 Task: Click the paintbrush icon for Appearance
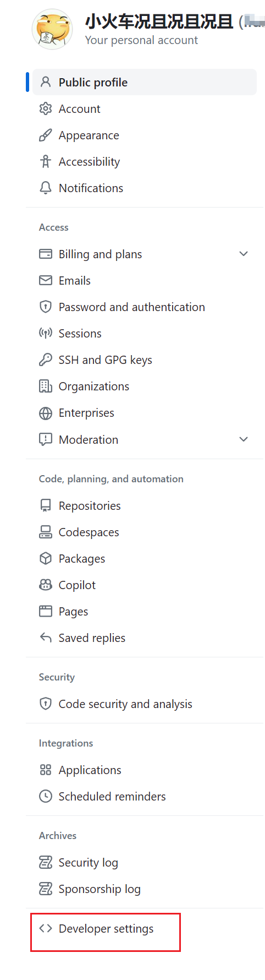(46, 135)
